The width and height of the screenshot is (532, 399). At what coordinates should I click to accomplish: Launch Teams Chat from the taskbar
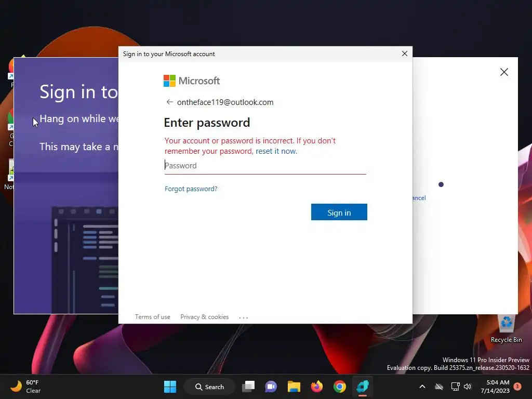pos(271,387)
